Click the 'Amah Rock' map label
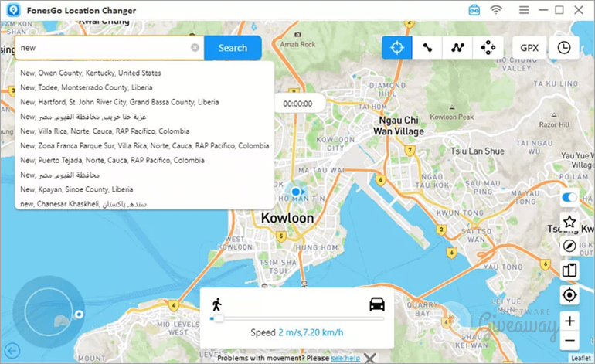 297,44
